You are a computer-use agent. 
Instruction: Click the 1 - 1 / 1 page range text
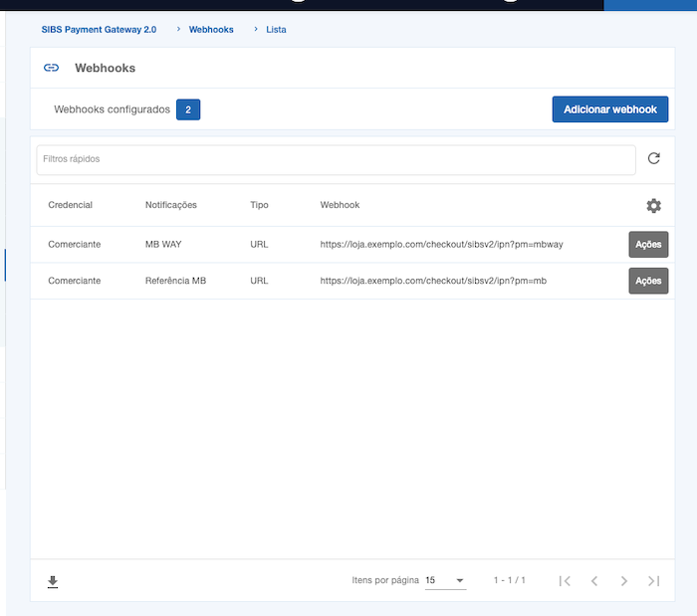pyautogui.click(x=510, y=580)
